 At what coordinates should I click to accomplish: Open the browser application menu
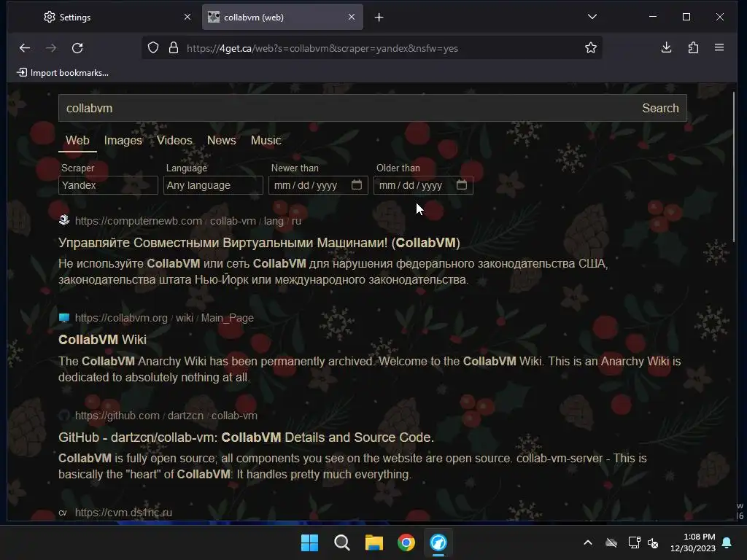(x=719, y=47)
